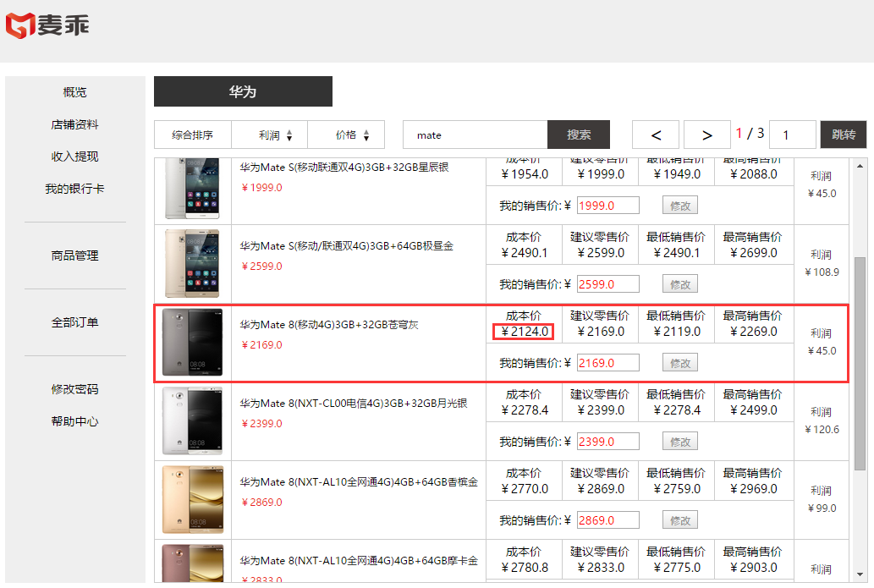Open the Mate 8 苍穹灰 phone thumbnail
The image size is (874, 588).
[x=192, y=343]
